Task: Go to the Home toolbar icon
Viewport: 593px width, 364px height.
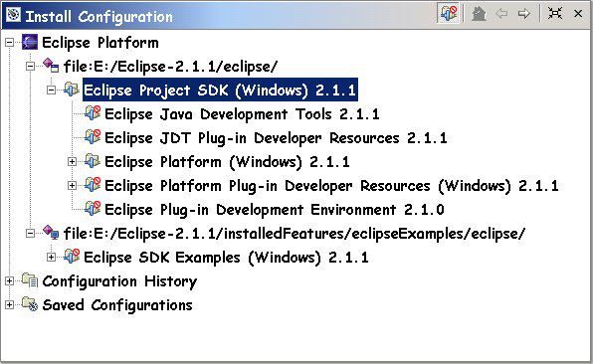Action: coord(479,14)
